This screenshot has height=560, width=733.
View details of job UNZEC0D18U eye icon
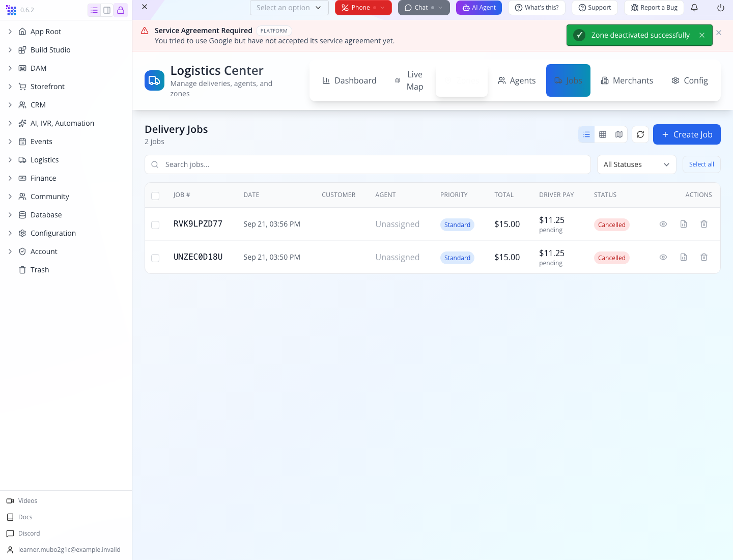[x=663, y=257]
